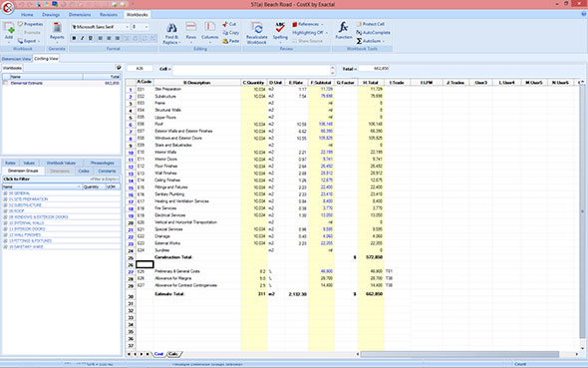588x368 pixels.
Task: Click the B Description column header
Action: coord(197,82)
